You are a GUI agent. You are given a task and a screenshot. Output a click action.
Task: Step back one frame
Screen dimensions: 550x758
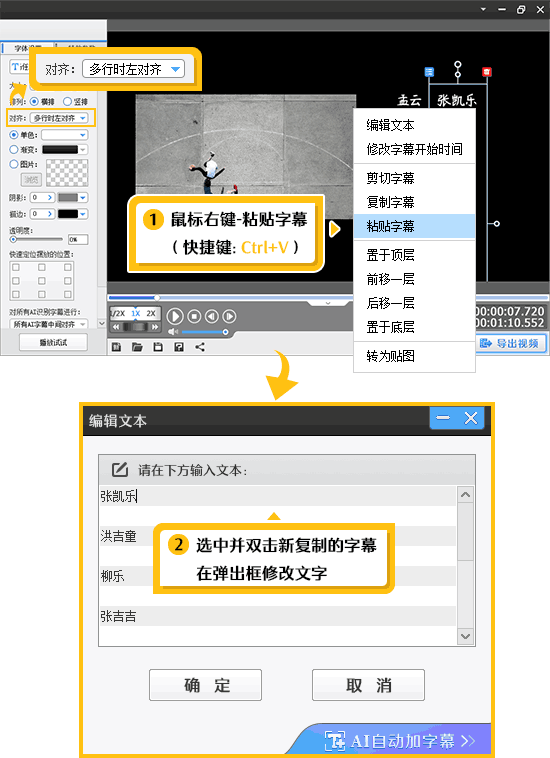212,316
